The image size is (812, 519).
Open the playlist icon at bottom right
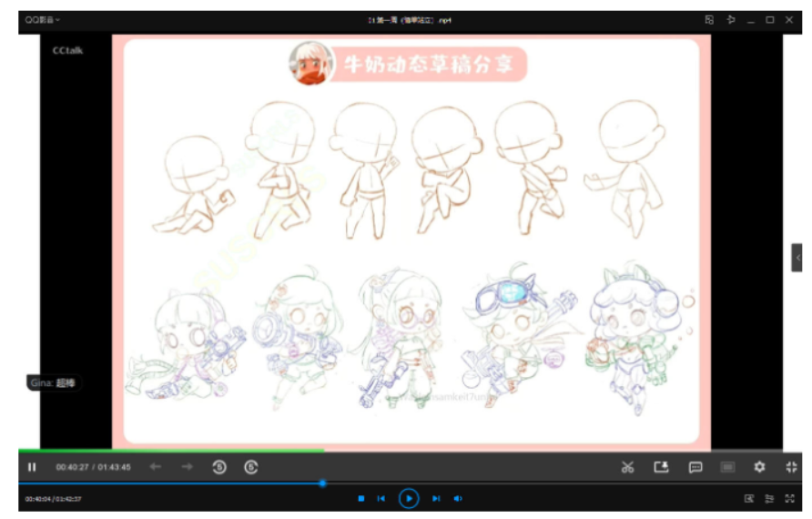769,499
